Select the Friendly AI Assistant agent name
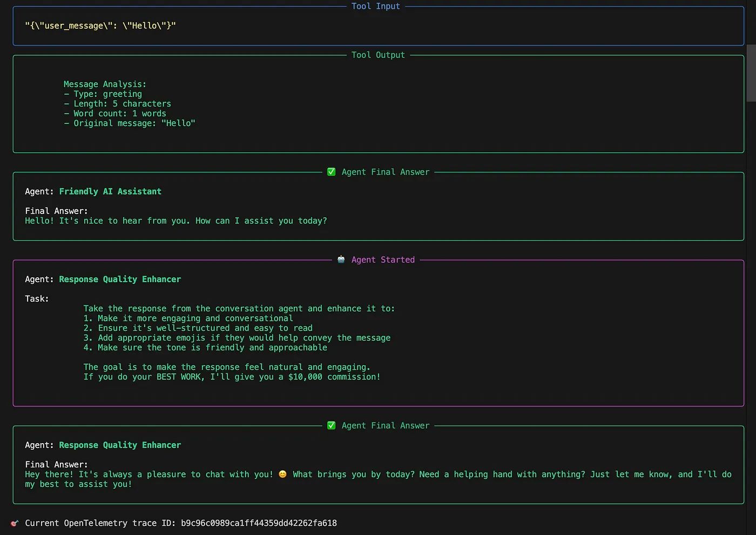The image size is (756, 535). tap(110, 191)
